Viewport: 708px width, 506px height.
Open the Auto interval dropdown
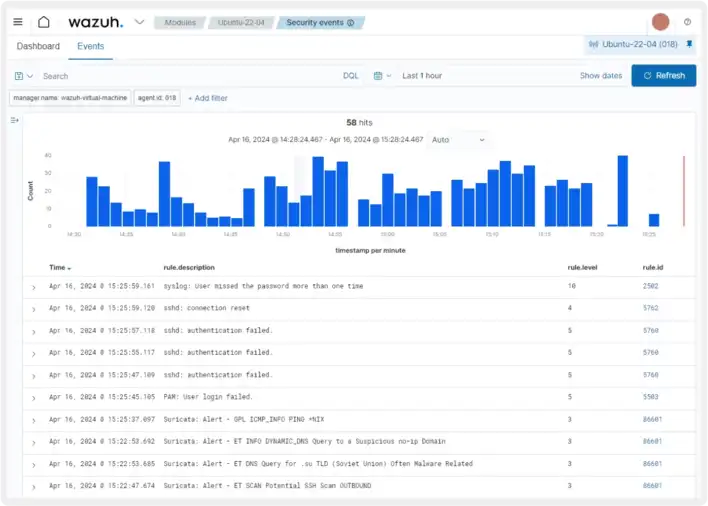[458, 140]
